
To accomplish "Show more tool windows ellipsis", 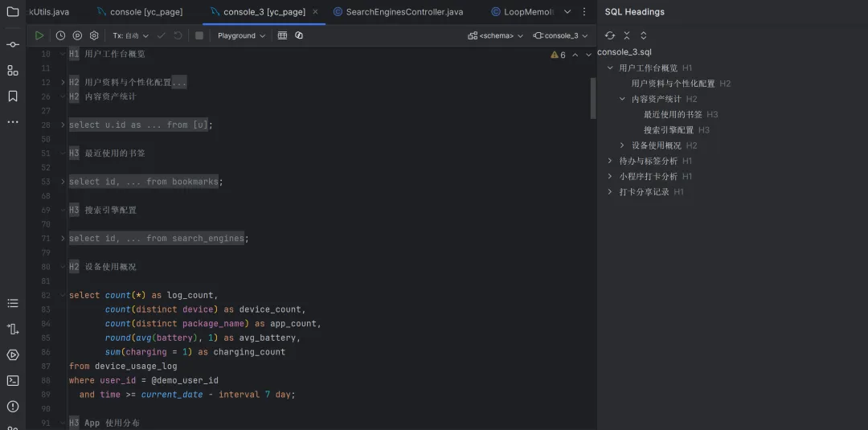I will (x=13, y=121).
